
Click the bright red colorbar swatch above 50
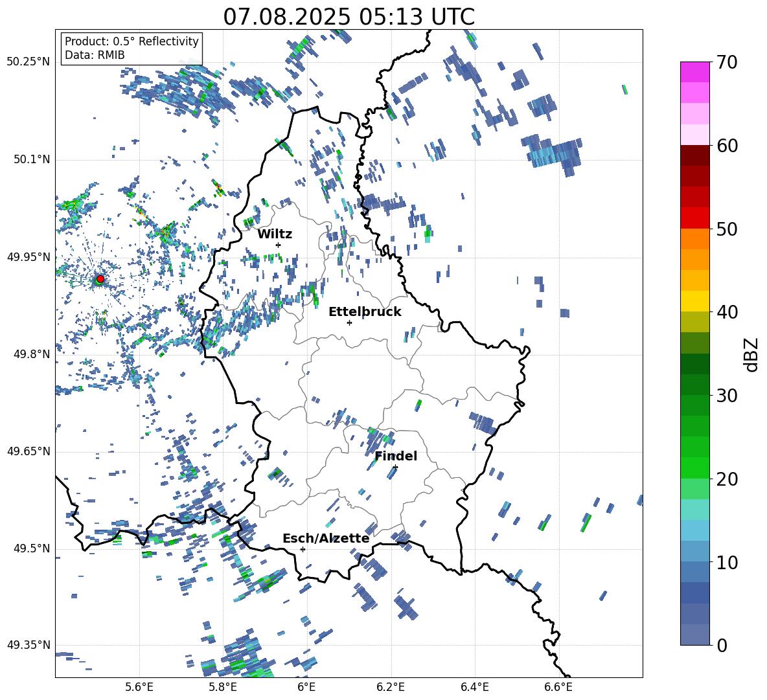pyautogui.click(x=694, y=218)
